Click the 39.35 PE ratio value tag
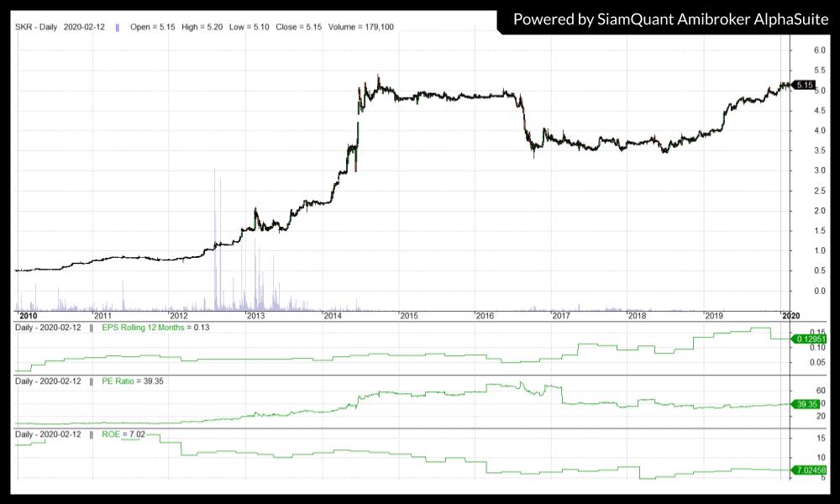The width and height of the screenshot is (840, 504). [806, 404]
